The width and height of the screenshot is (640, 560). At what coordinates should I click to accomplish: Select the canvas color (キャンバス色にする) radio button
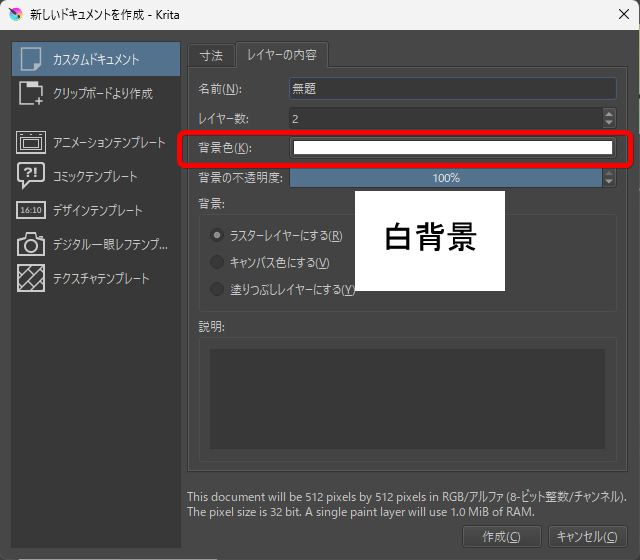coord(217,262)
